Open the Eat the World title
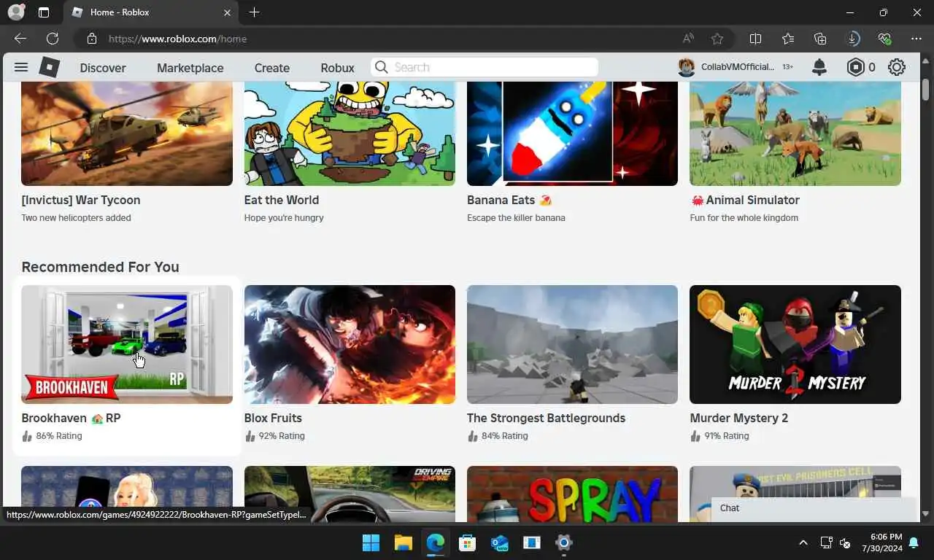This screenshot has height=560, width=934. tap(282, 200)
